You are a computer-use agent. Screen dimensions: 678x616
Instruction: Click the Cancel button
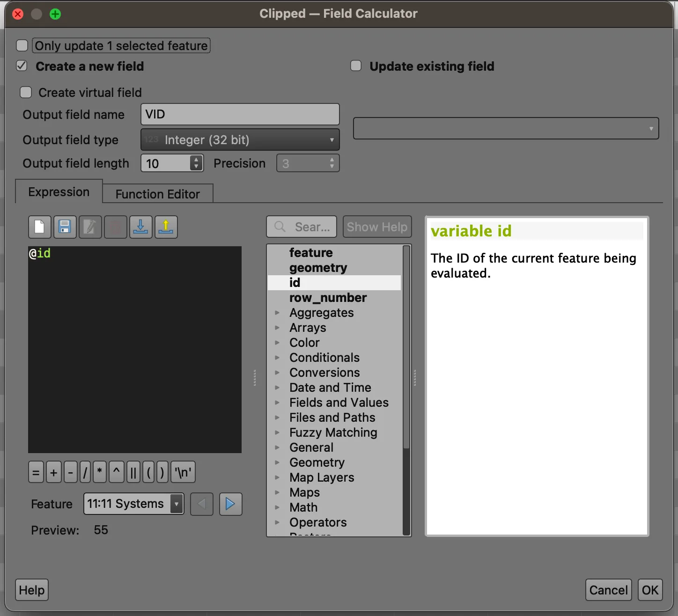(x=608, y=590)
